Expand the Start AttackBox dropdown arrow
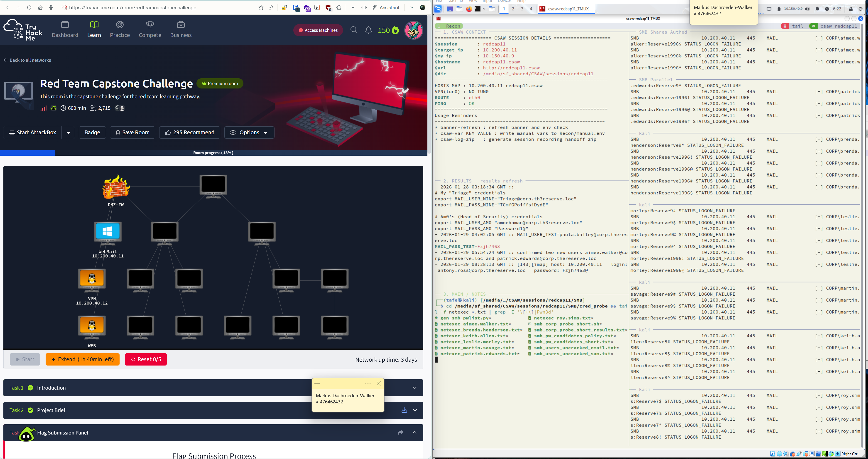This screenshot has width=868, height=459. tap(68, 133)
